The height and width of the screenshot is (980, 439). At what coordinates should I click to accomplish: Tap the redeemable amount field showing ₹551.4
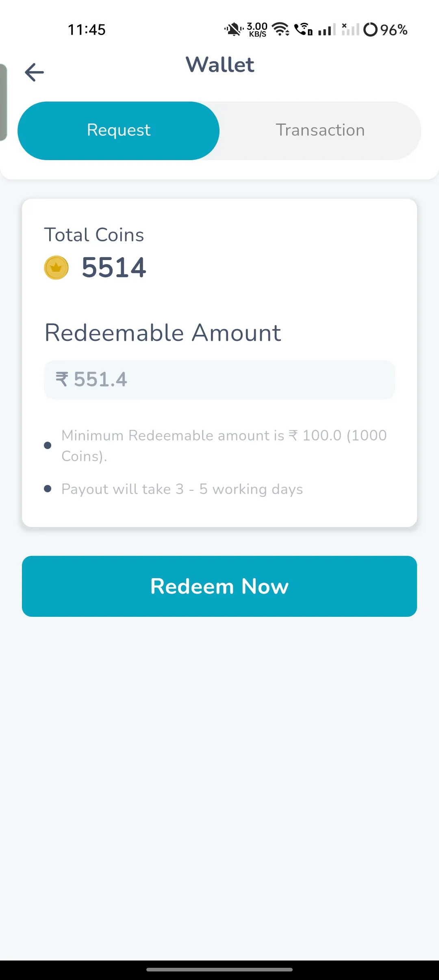tap(219, 379)
